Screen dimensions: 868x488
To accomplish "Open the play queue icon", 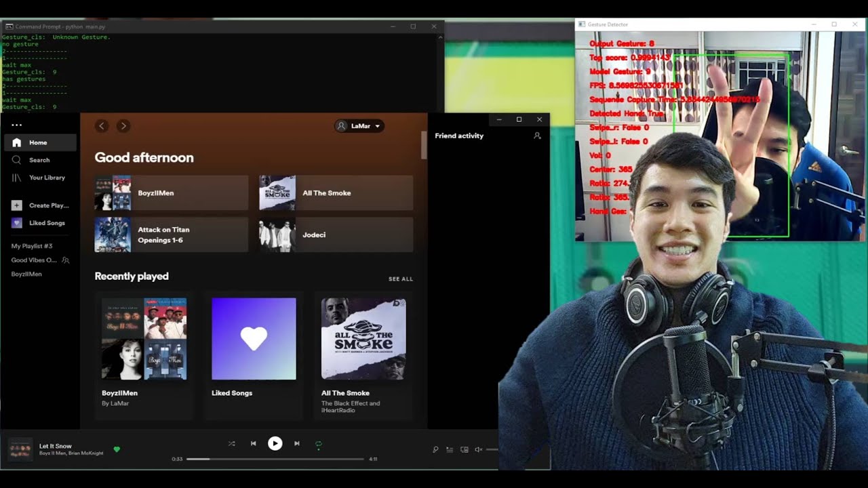I will click(x=450, y=449).
